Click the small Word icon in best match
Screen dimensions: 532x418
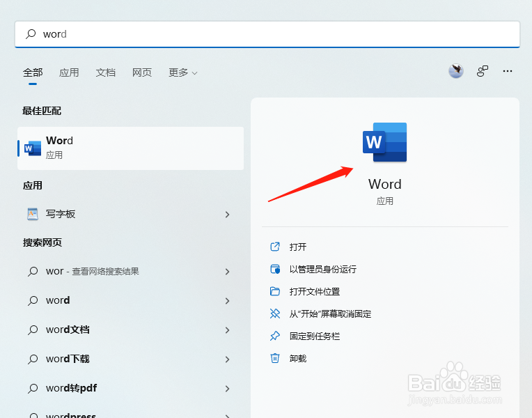pyautogui.click(x=33, y=148)
